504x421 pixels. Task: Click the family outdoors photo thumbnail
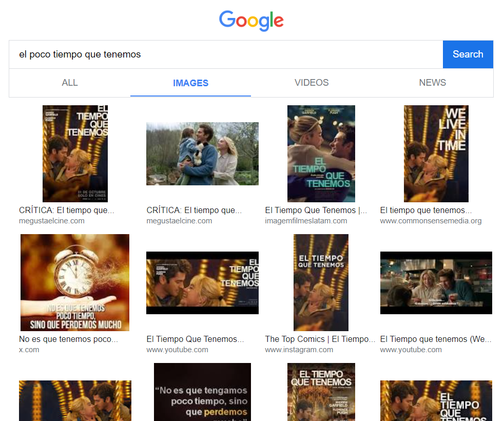pos(202,154)
